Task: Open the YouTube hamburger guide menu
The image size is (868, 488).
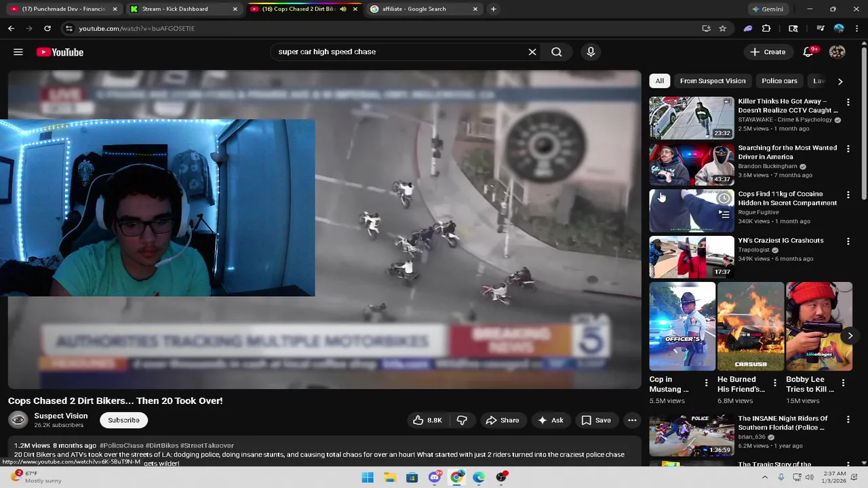Action: click(18, 52)
